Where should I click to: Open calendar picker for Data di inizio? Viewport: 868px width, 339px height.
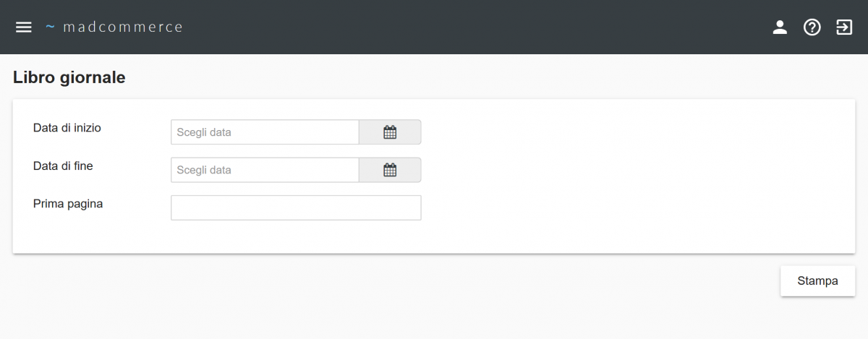(x=390, y=132)
